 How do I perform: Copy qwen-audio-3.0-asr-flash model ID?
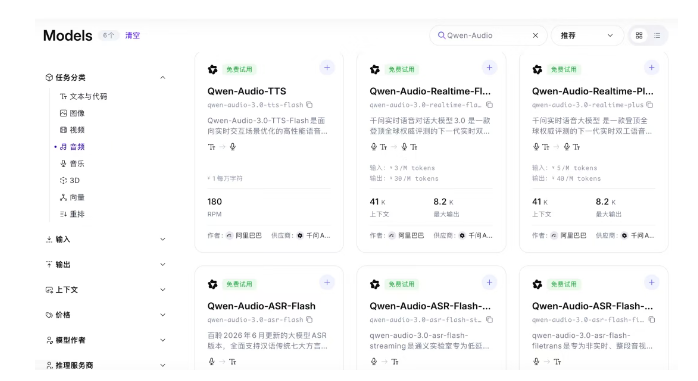pyautogui.click(x=309, y=320)
